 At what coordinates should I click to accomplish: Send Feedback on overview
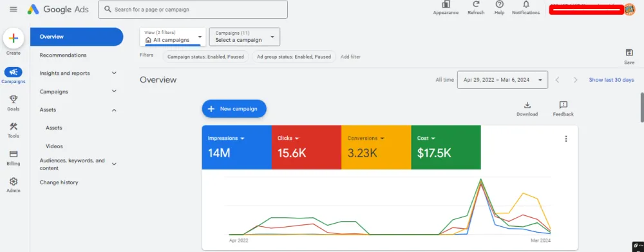click(563, 109)
